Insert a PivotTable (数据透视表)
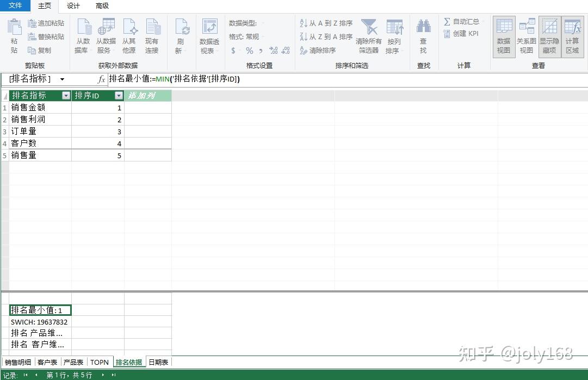This screenshot has height=380, width=588. click(x=209, y=36)
